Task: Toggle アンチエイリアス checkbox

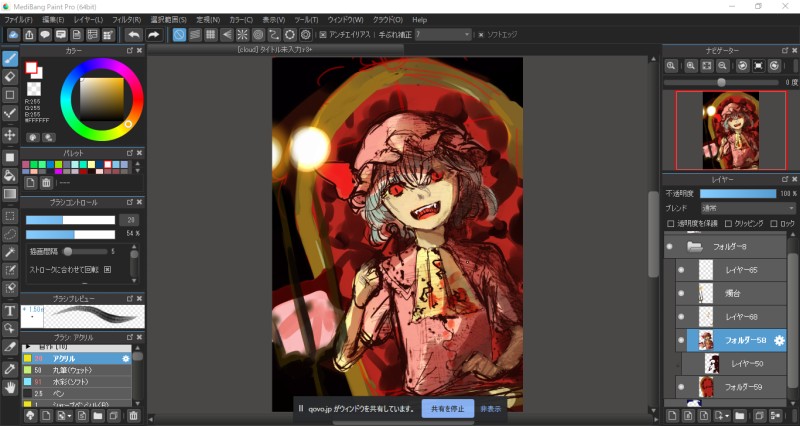Action: point(323,35)
